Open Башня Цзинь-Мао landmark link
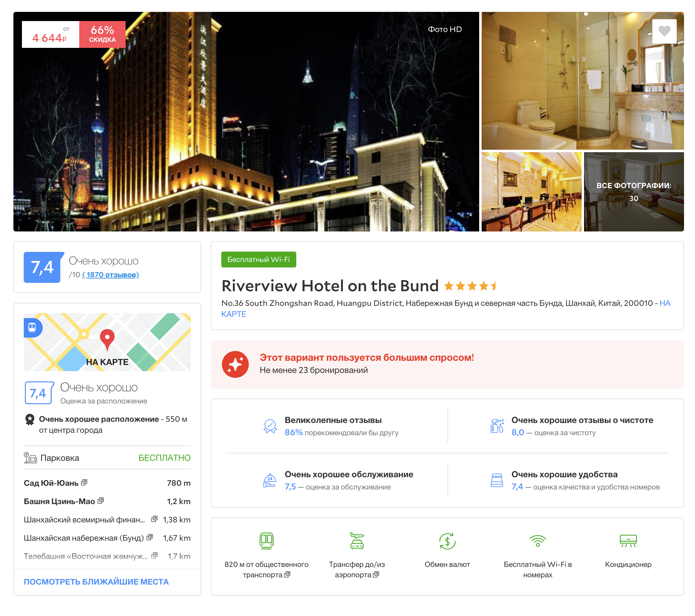Image resolution: width=695 pixels, height=616 pixels. coord(59,501)
